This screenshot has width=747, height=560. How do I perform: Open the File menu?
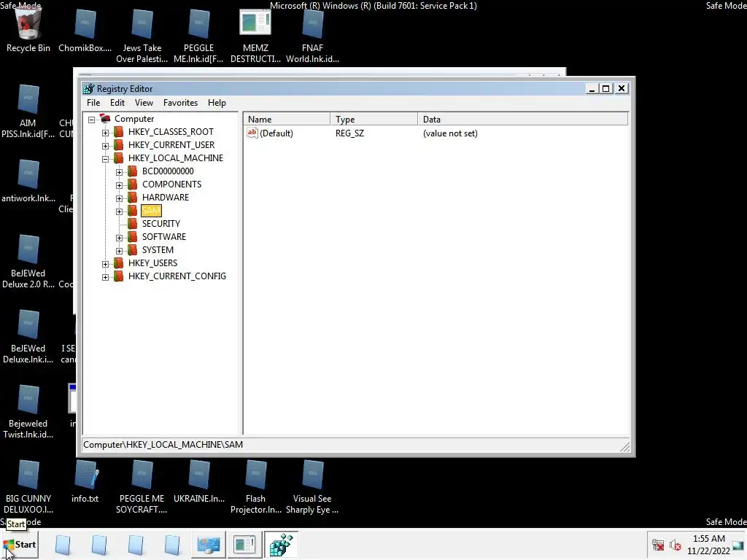(x=93, y=102)
